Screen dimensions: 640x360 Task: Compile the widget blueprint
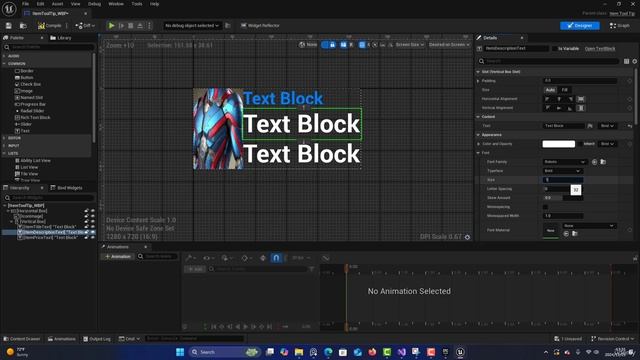click(x=50, y=26)
